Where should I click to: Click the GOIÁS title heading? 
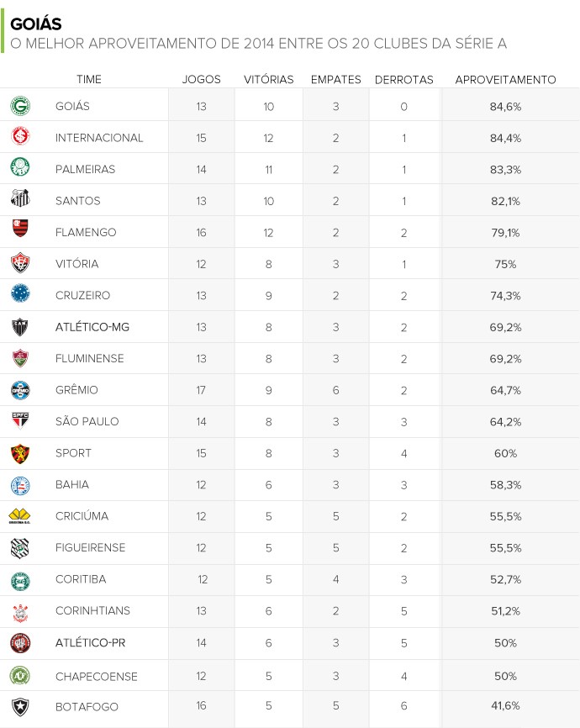[36, 24]
